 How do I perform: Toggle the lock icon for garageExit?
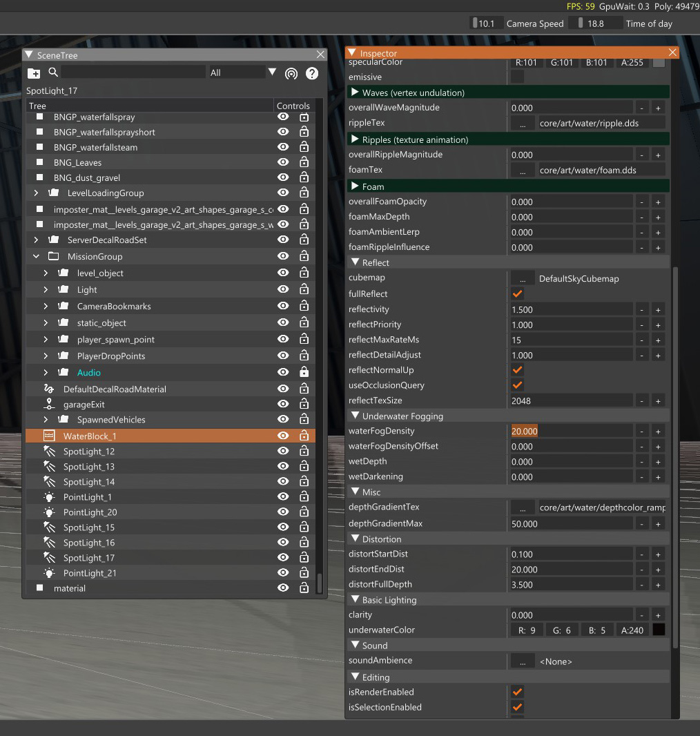tap(304, 404)
